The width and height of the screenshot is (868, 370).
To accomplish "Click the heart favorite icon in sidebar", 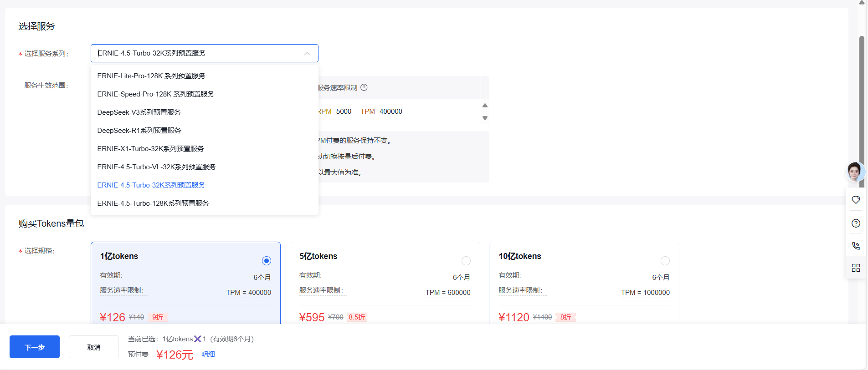I will 856,200.
